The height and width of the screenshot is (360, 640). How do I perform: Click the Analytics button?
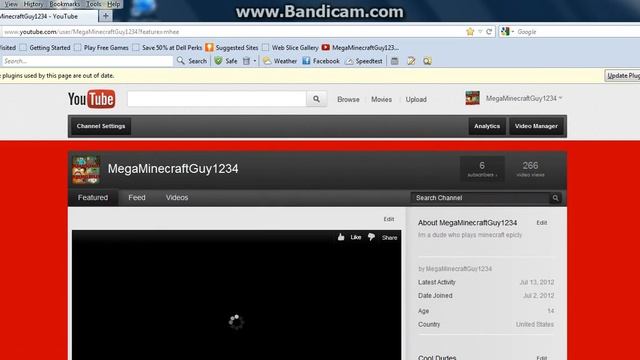487,126
